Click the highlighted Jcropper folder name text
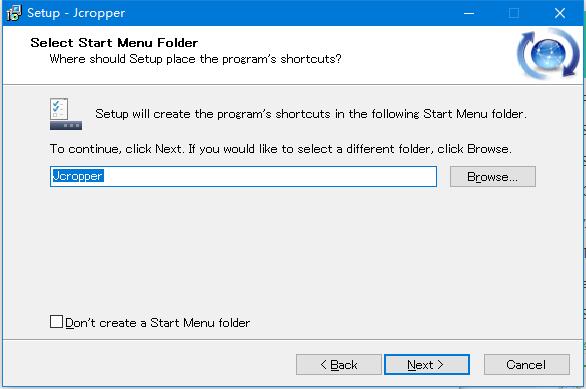The height and width of the screenshot is (389, 586). point(77,176)
